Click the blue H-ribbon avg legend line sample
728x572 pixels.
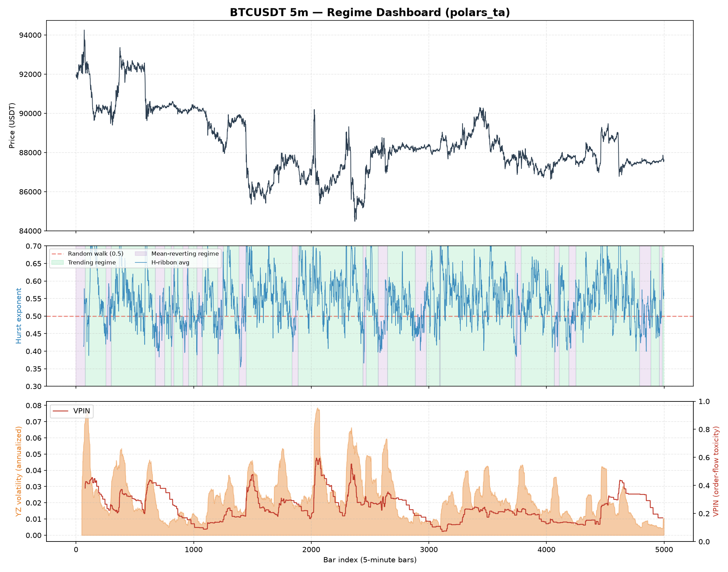(x=141, y=262)
